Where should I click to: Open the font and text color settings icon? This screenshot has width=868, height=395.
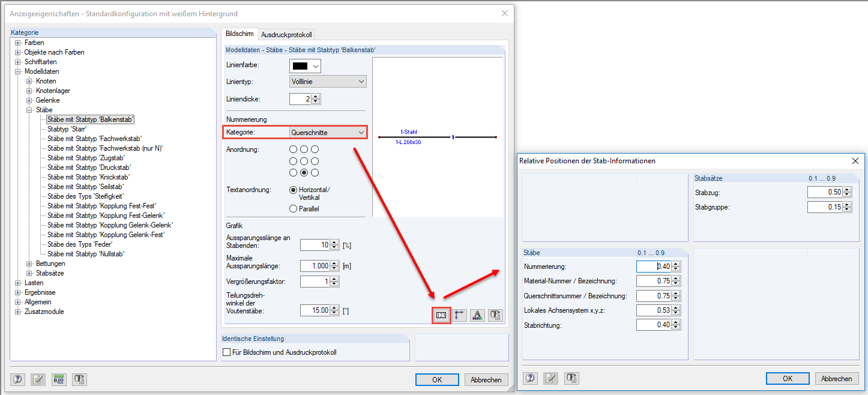click(477, 315)
